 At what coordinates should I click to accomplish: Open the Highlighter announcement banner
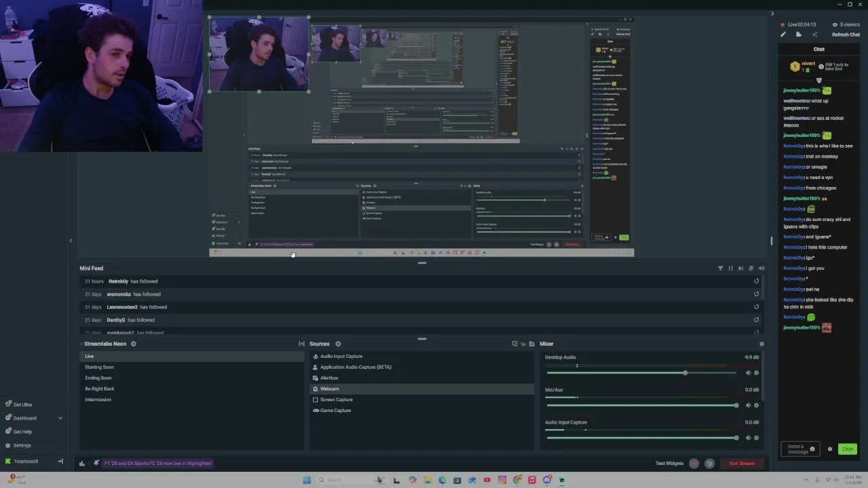point(158,464)
